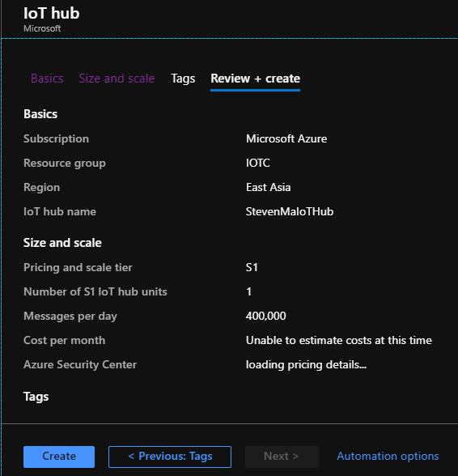458x476 pixels.
Task: Click the Create button
Action: 59,457
